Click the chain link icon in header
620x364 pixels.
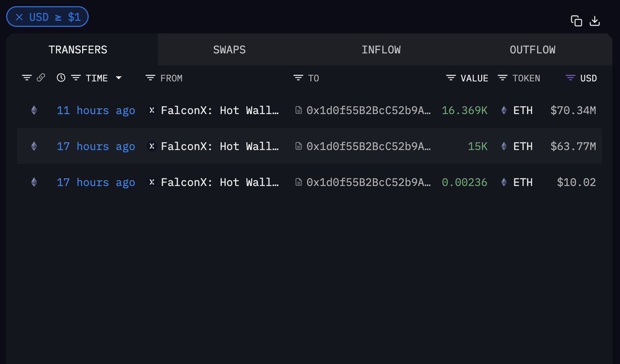click(x=41, y=78)
